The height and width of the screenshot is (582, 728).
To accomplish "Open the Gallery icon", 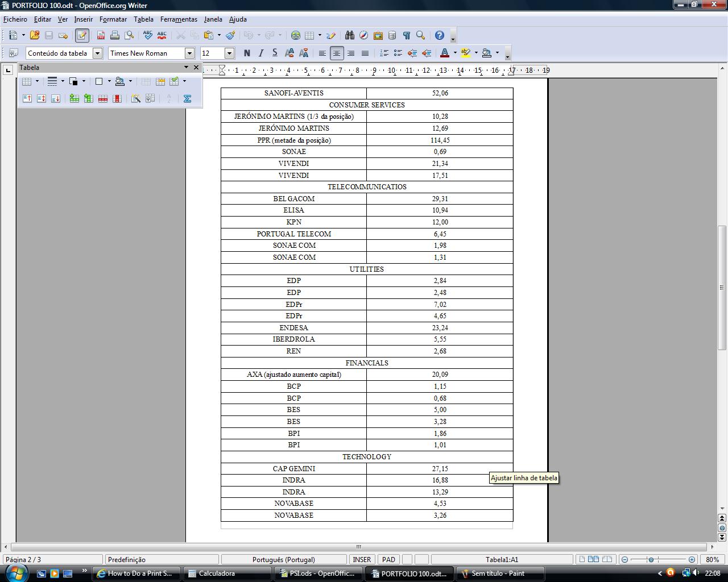I will pos(378,35).
